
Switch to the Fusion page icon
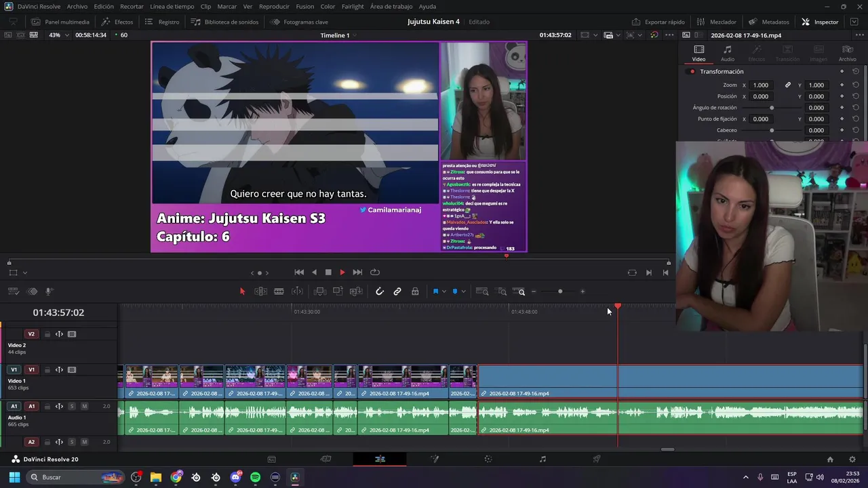click(x=435, y=459)
